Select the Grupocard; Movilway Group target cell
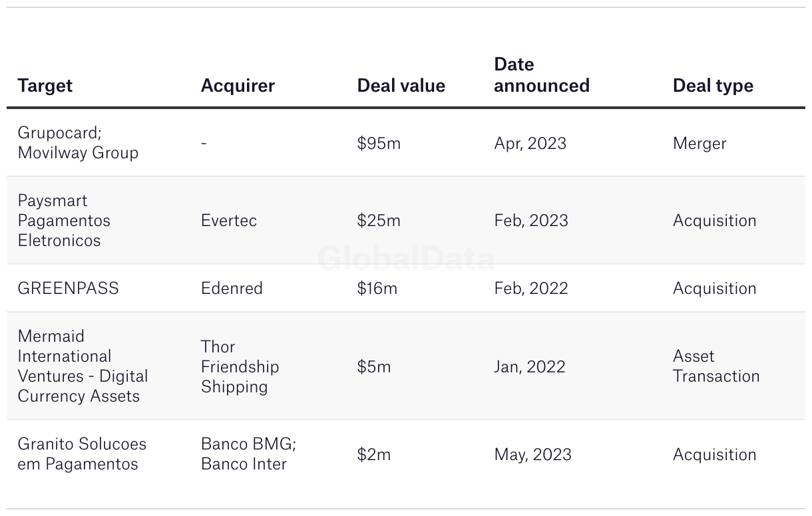Image resolution: width=812 pixels, height=516 pixels. (78, 143)
